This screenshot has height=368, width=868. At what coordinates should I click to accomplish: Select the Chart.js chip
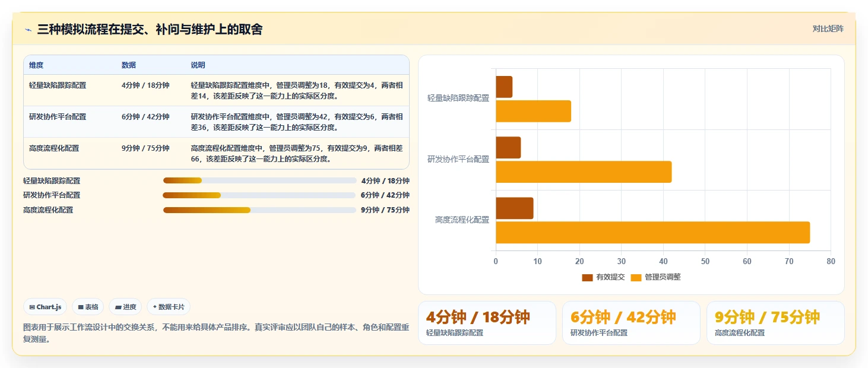pyautogui.click(x=46, y=307)
